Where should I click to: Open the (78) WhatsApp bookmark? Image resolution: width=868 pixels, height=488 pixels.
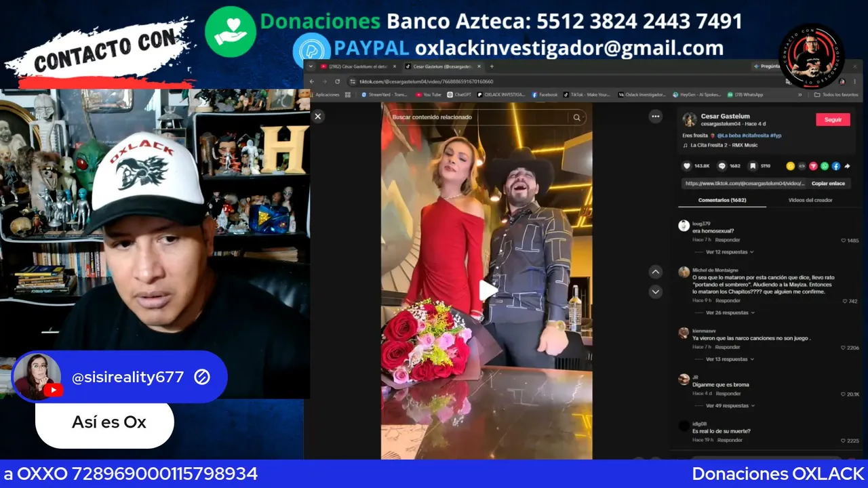pos(745,95)
